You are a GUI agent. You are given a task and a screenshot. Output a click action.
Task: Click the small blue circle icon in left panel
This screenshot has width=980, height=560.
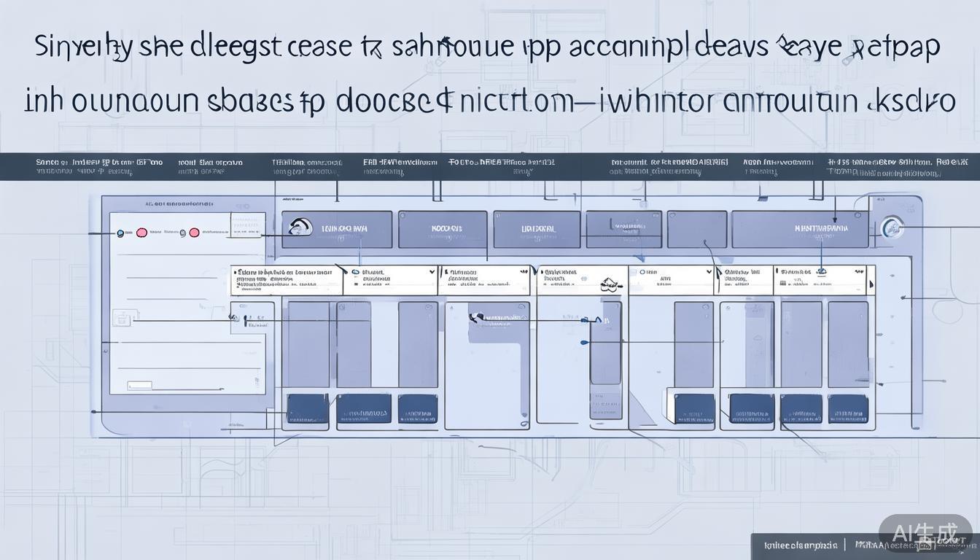[x=121, y=233]
